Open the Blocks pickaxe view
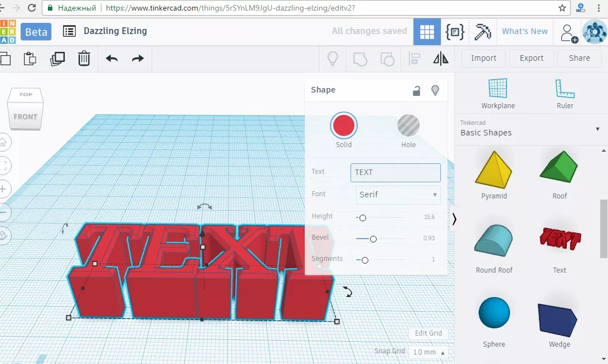This screenshot has height=364, width=608. click(x=482, y=32)
